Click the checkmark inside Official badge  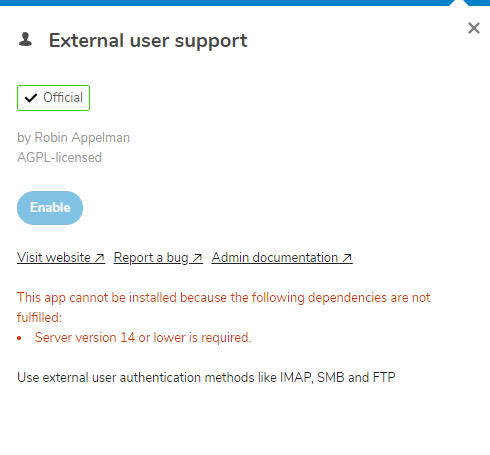click(31, 98)
